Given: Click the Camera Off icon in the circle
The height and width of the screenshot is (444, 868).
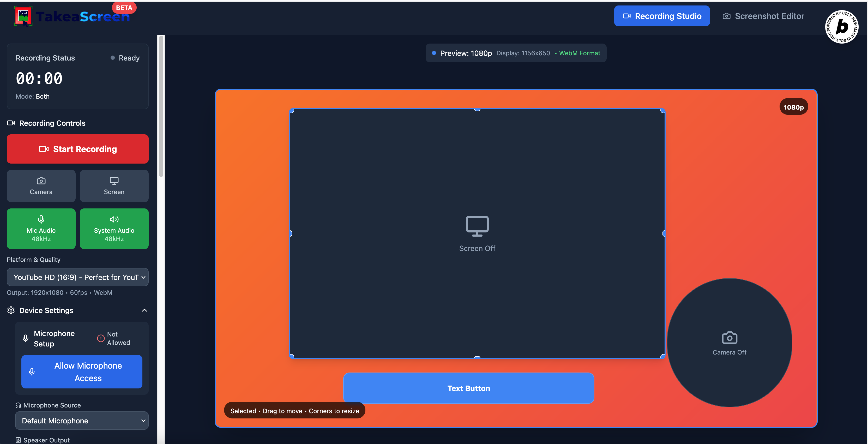Looking at the screenshot, I should [x=729, y=338].
